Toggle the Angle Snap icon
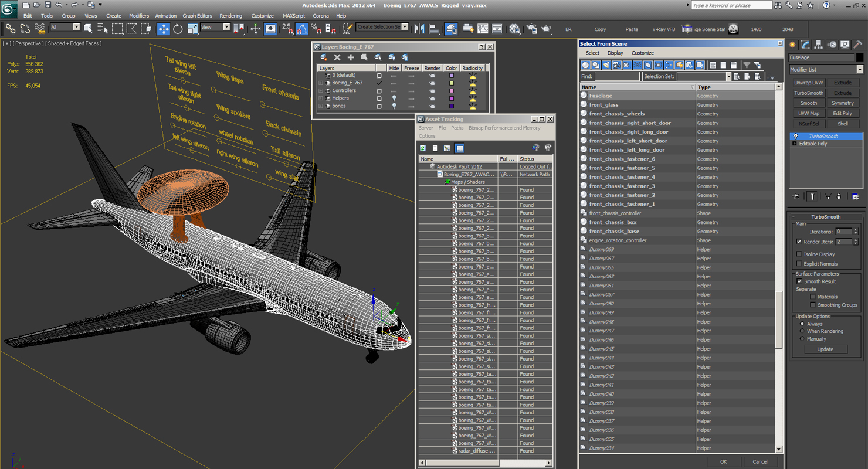Screen dimensions: 868x469 tap(302, 28)
